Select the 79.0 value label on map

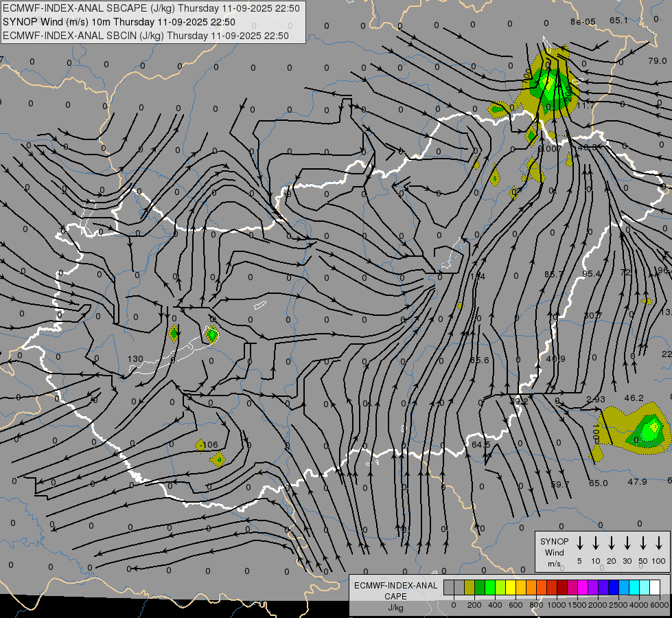click(x=657, y=61)
